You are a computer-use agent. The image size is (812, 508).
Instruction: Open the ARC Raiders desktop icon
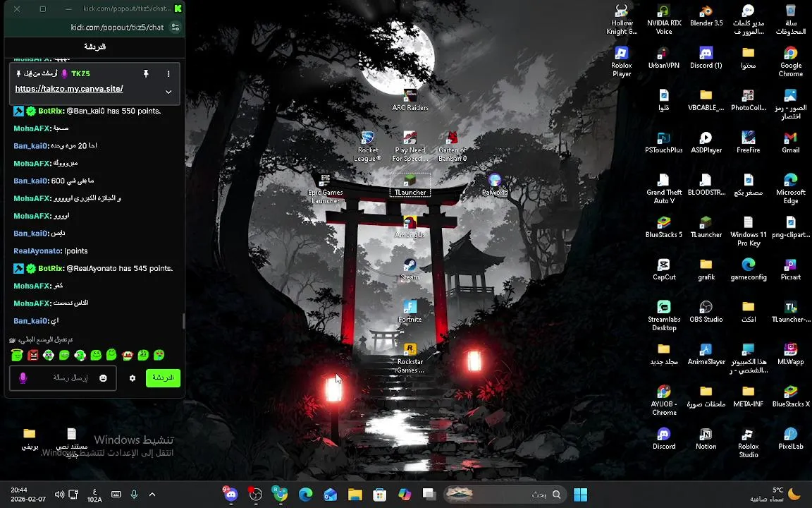click(410, 100)
